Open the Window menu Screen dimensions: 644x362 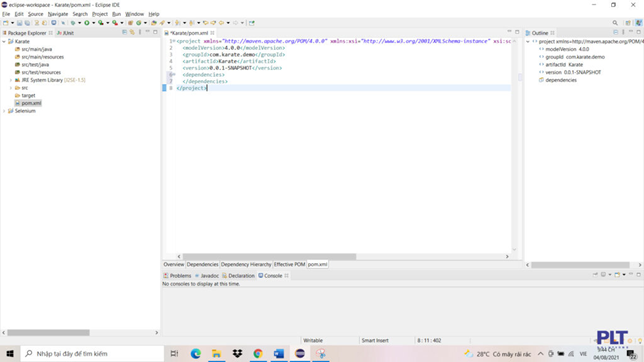pyautogui.click(x=134, y=14)
